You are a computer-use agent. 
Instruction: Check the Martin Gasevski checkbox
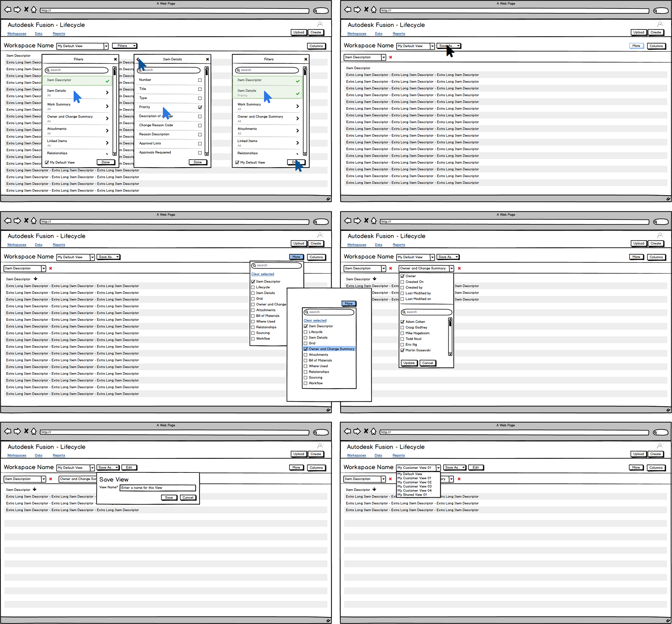(402, 350)
